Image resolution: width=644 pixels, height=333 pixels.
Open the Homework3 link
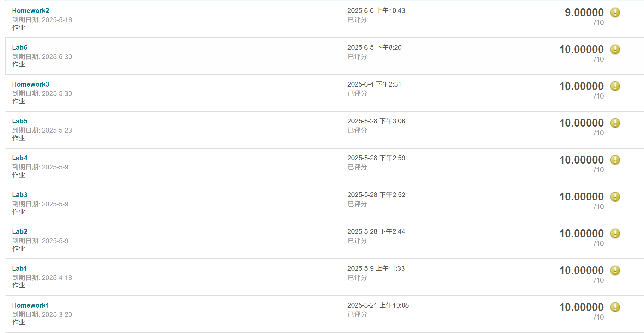(31, 84)
